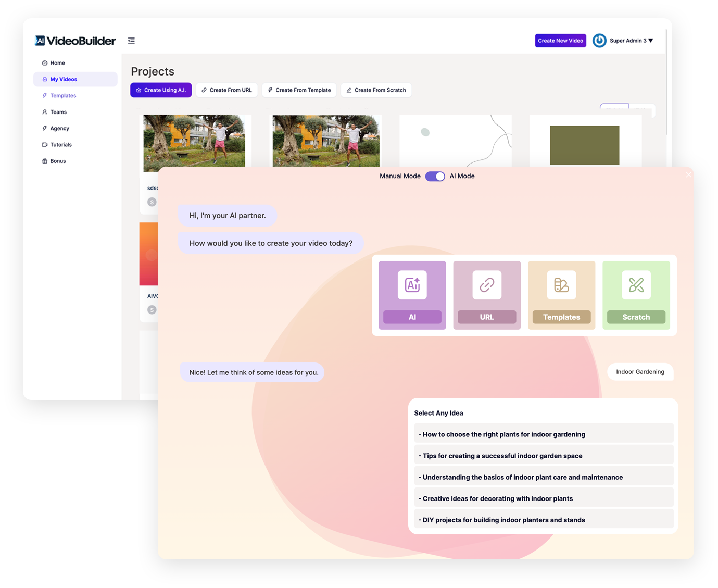Click the AI VideoBuilder logo
The height and width of the screenshot is (588, 718).
(75, 41)
